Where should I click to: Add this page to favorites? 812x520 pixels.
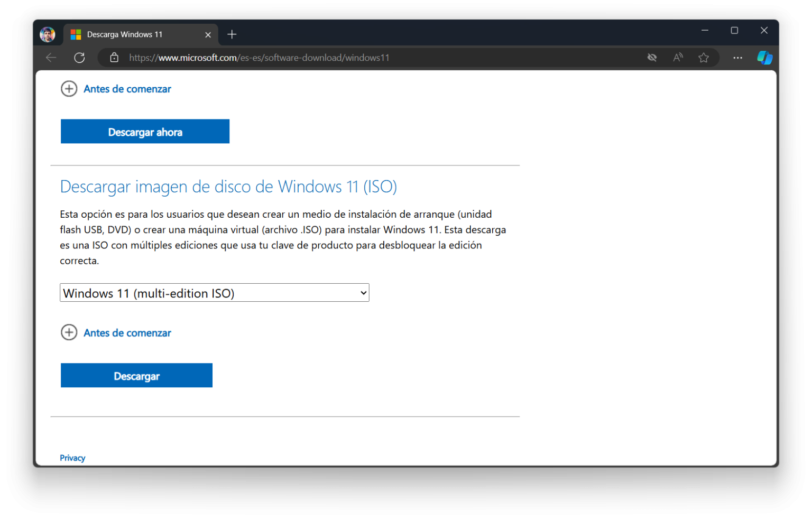tap(703, 58)
